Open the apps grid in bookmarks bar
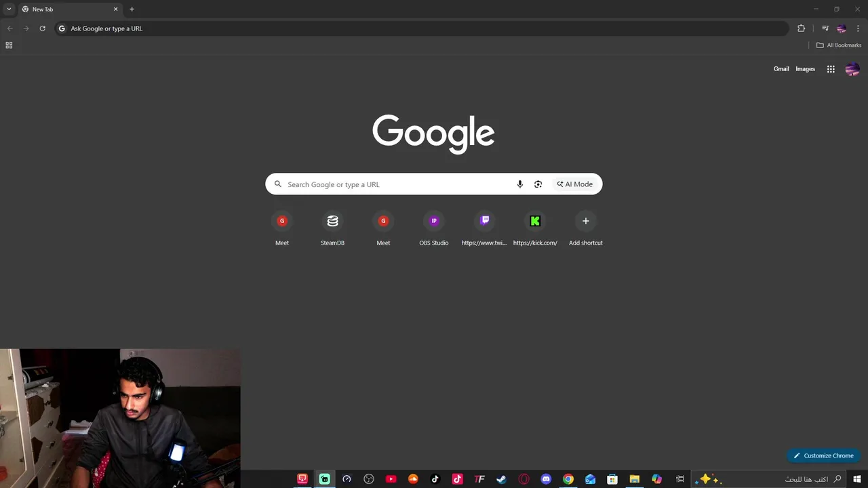 click(9, 45)
